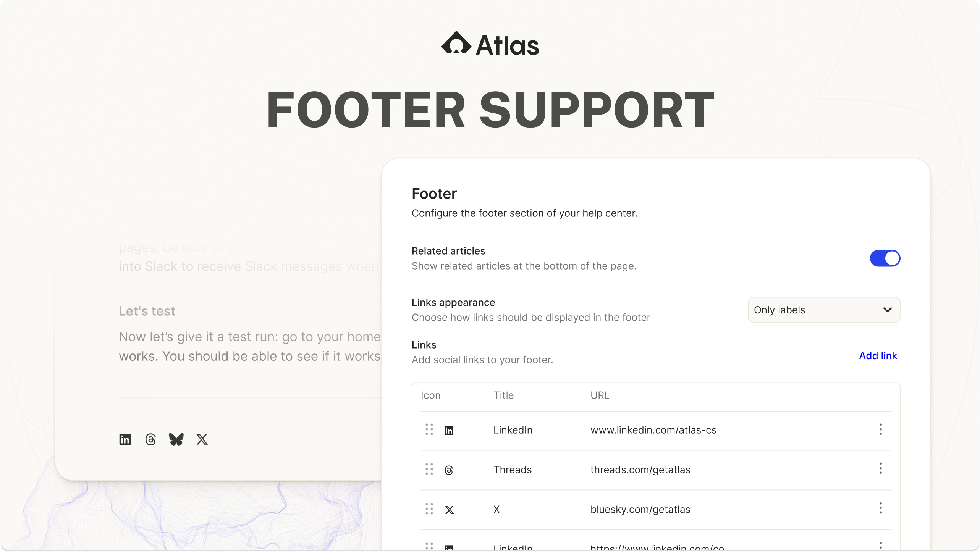Click the Threads icon in the help center footer preview
The width and height of the screenshot is (980, 552).
pyautogui.click(x=150, y=439)
